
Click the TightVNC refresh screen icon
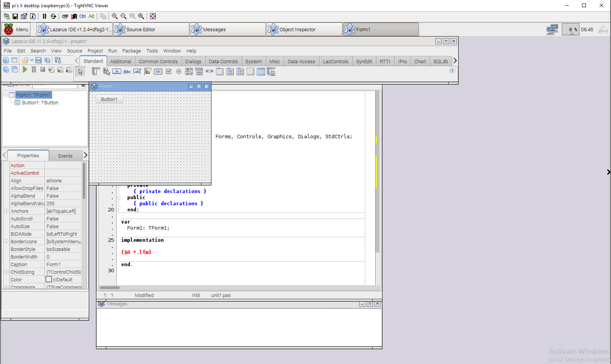click(x=53, y=16)
